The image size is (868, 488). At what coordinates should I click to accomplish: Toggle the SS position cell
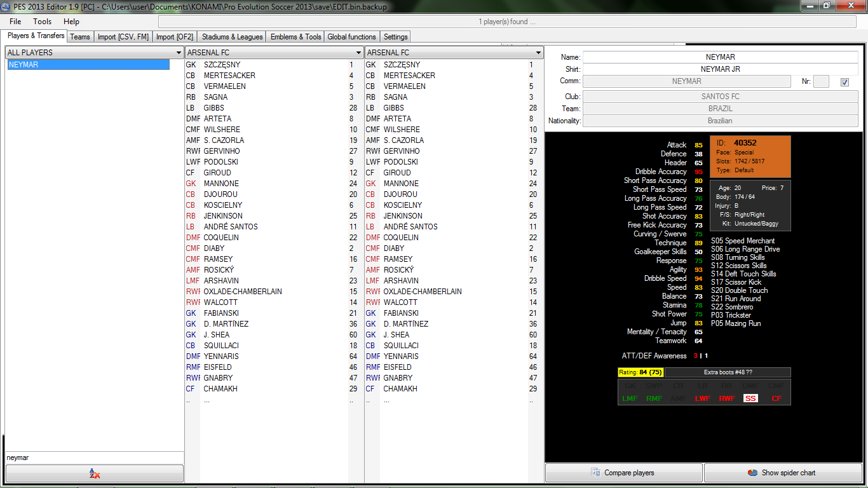tap(750, 398)
